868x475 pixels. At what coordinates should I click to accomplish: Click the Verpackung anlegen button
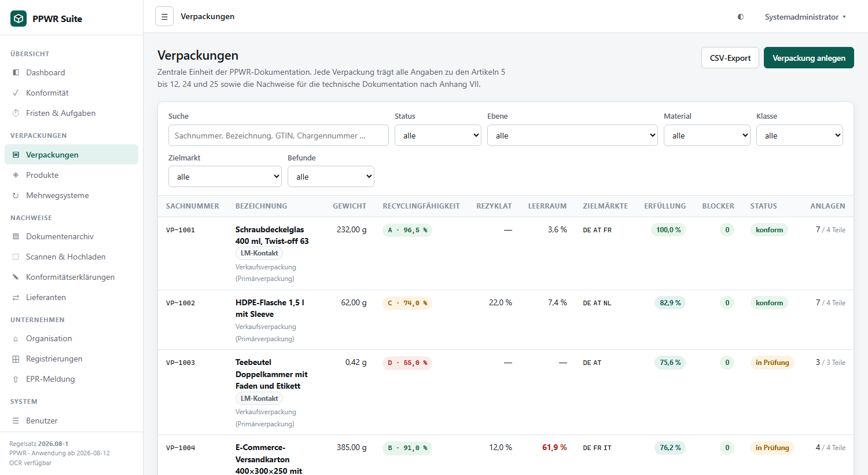809,58
